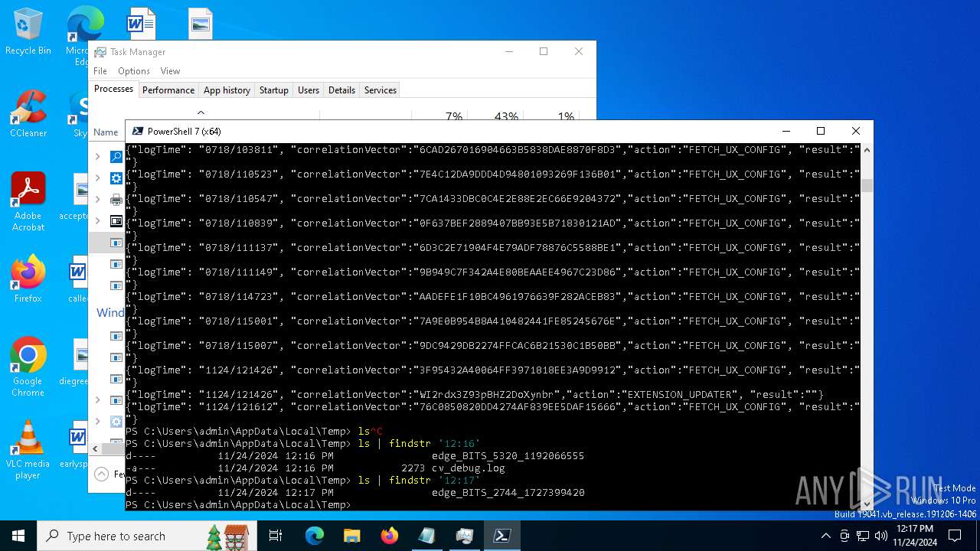
Task: Click "edge_BITS_2744_1727399420" in the PowerShell listing
Action: [508, 492]
